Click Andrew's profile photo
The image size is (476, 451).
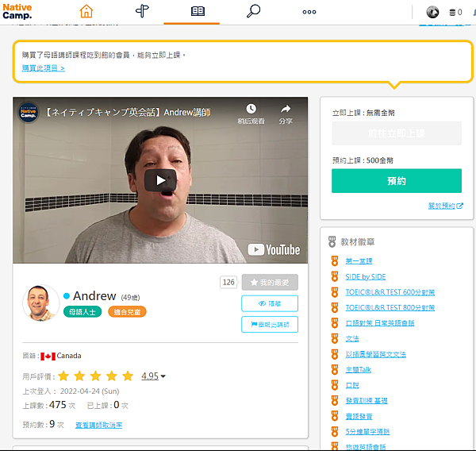40,303
